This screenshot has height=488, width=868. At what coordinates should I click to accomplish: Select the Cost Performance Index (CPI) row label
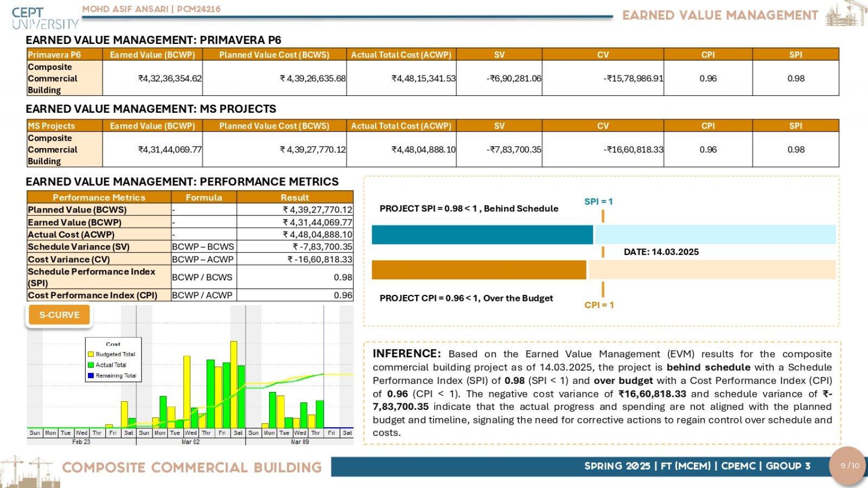click(99, 295)
